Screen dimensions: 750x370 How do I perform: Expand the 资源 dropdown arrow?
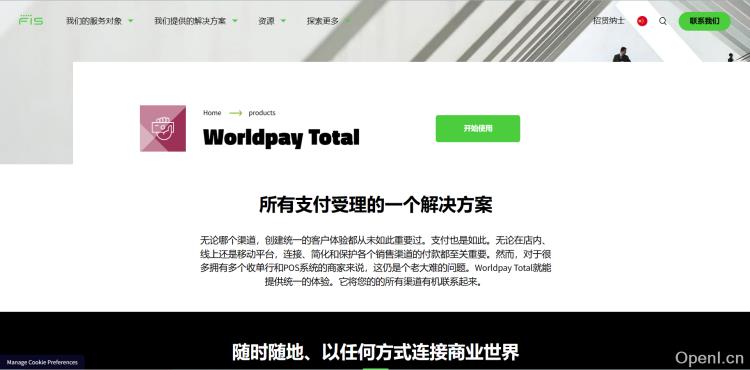(283, 21)
